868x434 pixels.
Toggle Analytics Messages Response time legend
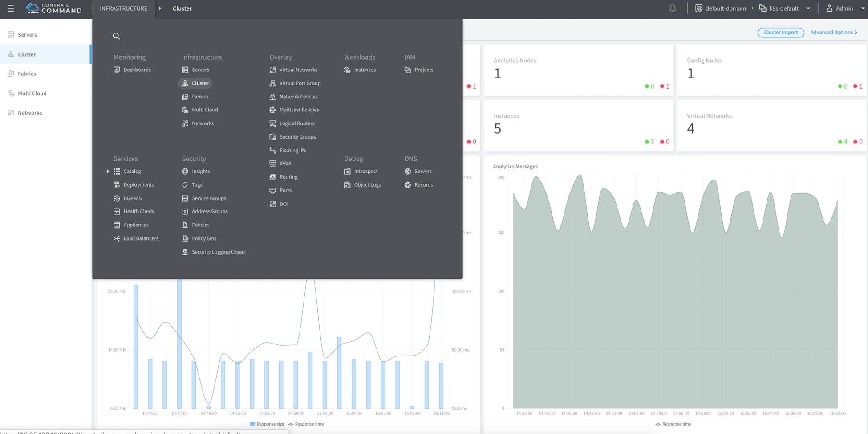coord(673,424)
